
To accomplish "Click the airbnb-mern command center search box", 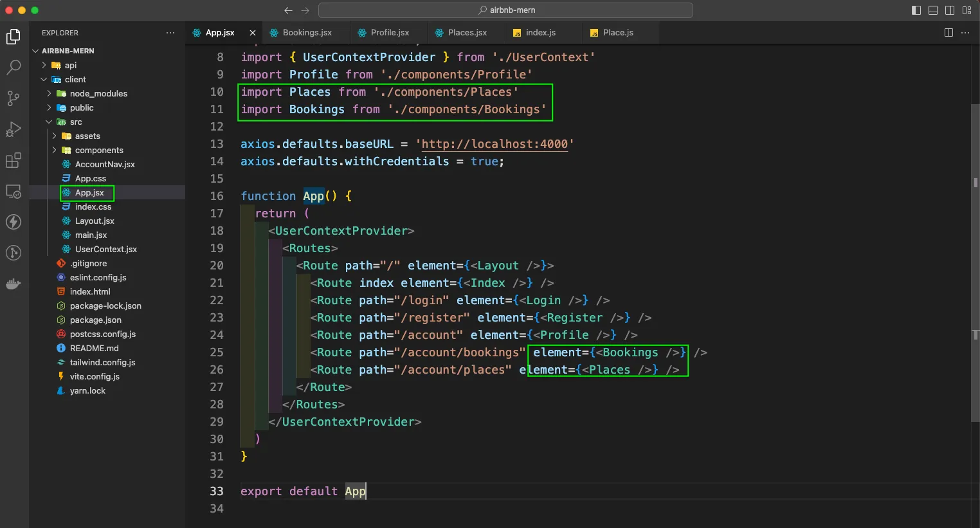I will (505, 10).
